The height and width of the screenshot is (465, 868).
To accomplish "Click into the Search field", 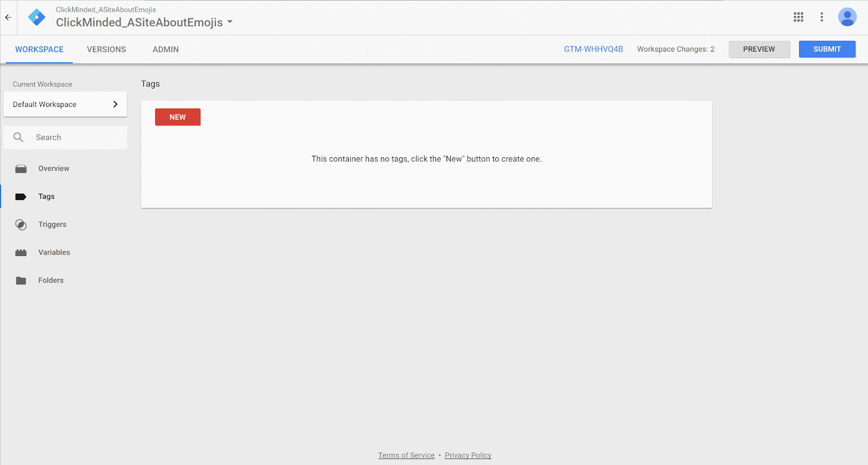I will [x=76, y=138].
